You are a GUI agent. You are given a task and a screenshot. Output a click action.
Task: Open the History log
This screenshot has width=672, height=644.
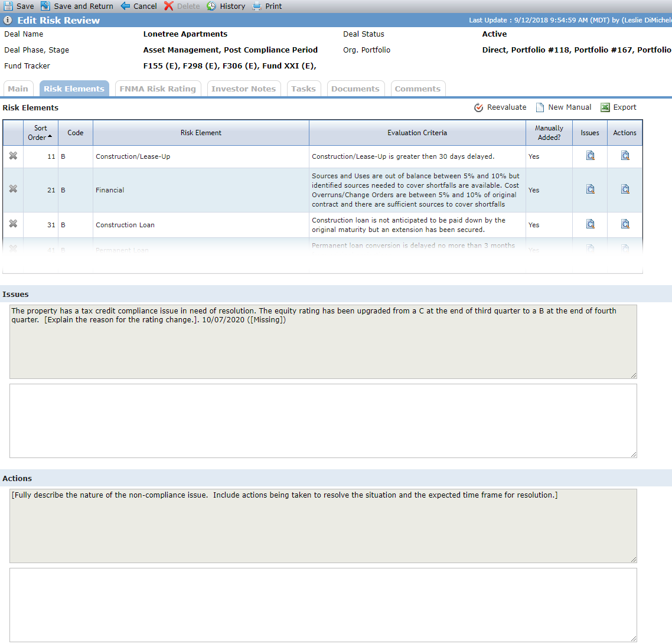tap(226, 6)
